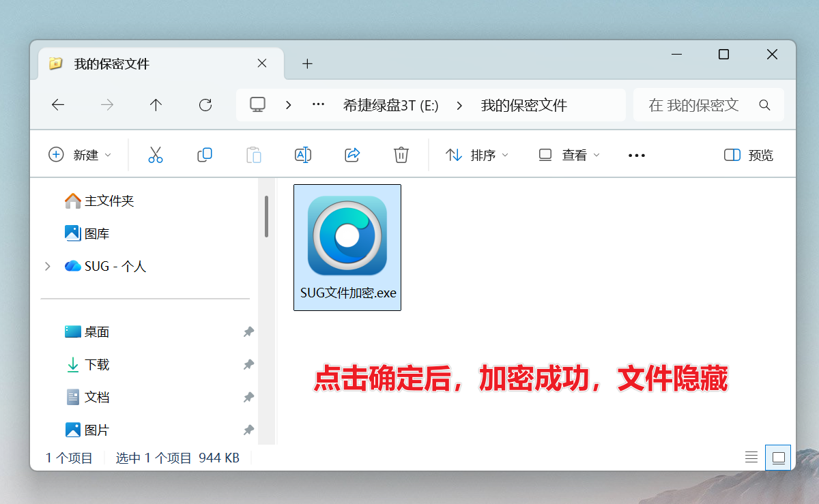Navigate back to previous folder
This screenshot has height=504, width=819.
point(58,105)
